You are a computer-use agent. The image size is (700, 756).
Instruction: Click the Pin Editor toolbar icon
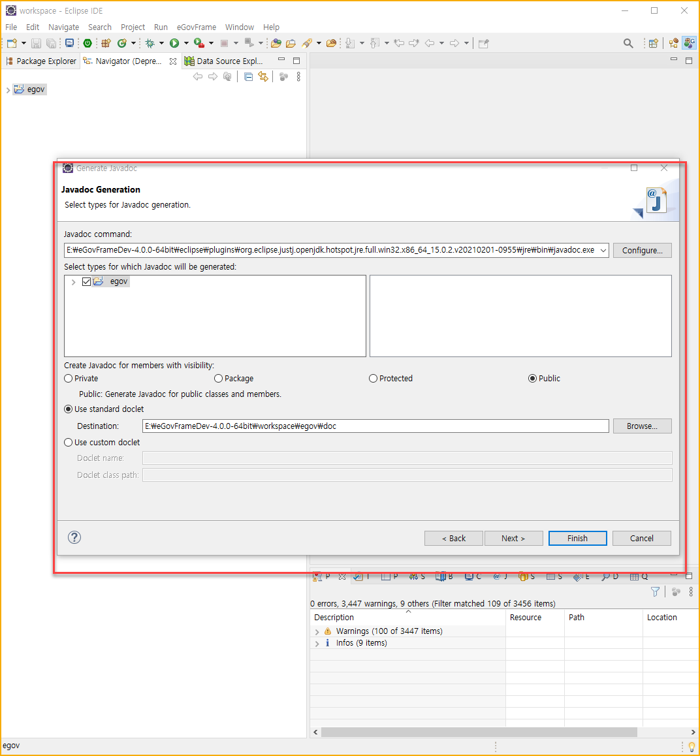point(484,43)
